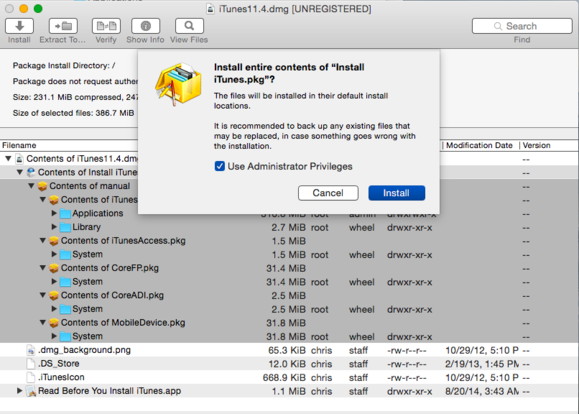Collapse Contents of iTunesAccess.pkg
The height and width of the screenshot is (414, 579).
click(43, 240)
